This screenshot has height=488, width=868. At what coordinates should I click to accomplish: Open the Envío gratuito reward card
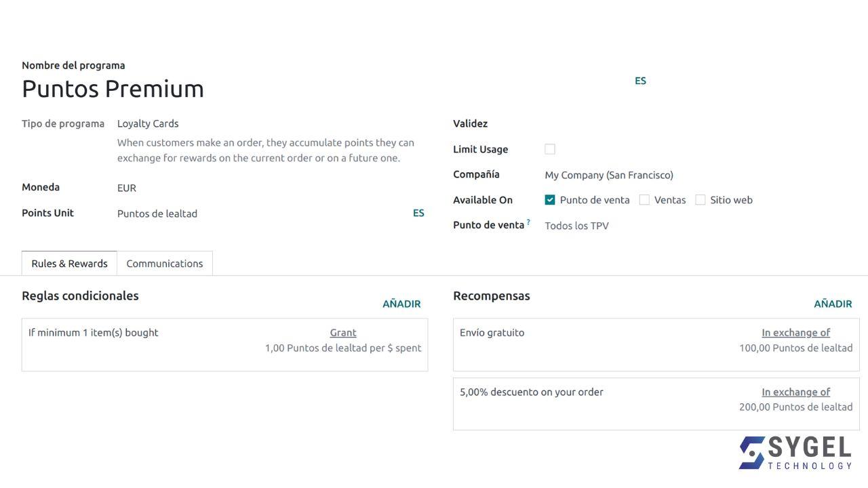(656, 344)
